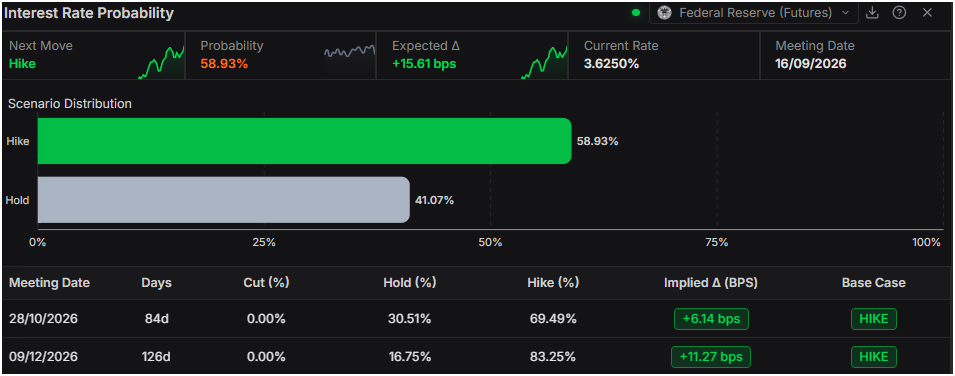Image resolution: width=955 pixels, height=376 pixels.
Task: Click the +11.27 bps badge
Action: (711, 357)
